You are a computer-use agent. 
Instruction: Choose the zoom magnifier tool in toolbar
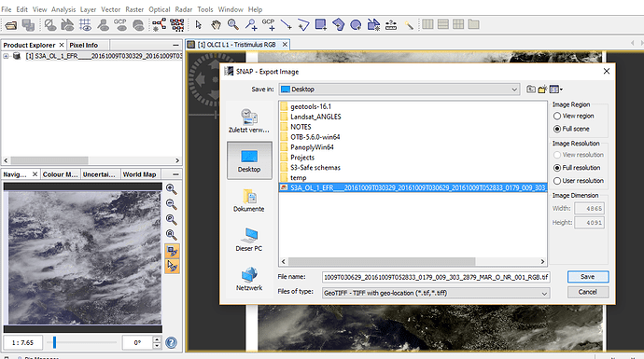pos(233,25)
